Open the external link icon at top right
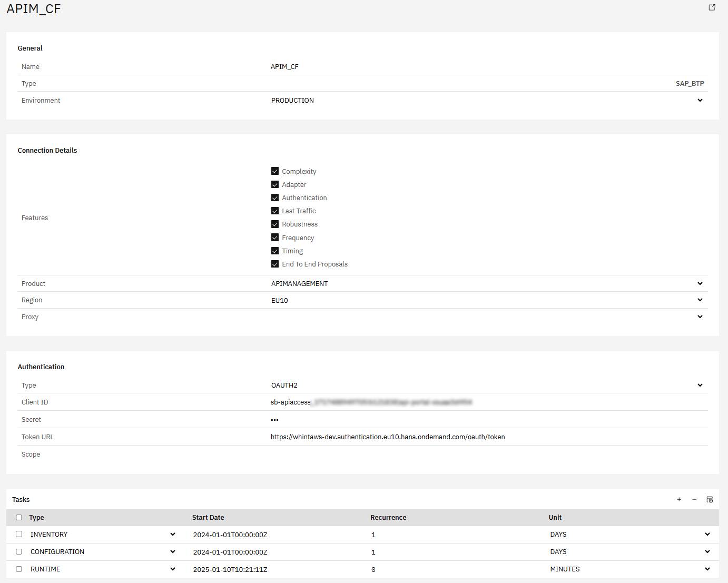 pyautogui.click(x=712, y=7)
